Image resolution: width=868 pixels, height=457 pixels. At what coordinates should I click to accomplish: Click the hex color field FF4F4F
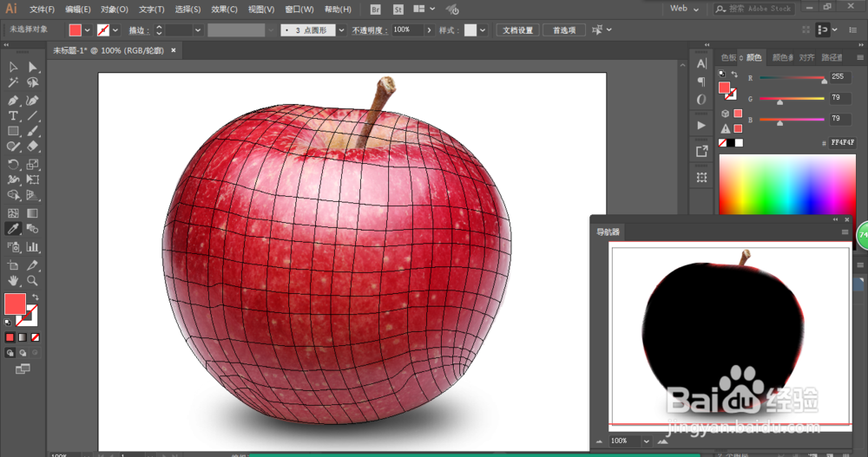(843, 143)
